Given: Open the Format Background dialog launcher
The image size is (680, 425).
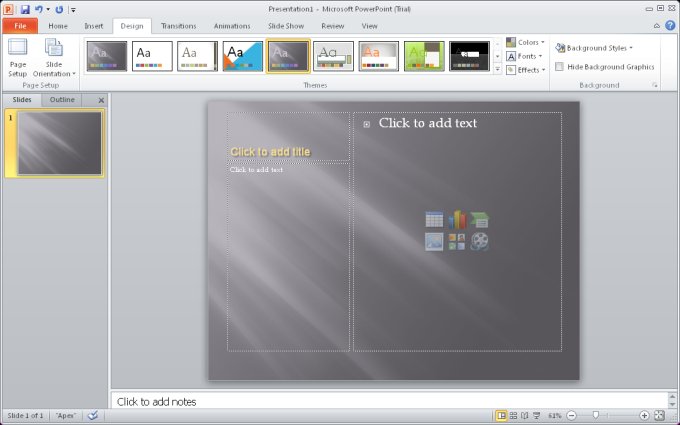Looking at the screenshot, I should pyautogui.click(x=655, y=85).
